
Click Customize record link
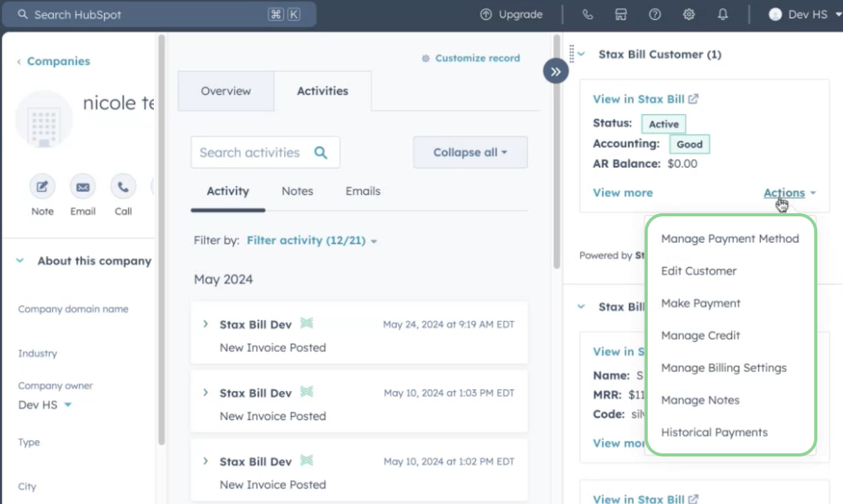(x=471, y=58)
